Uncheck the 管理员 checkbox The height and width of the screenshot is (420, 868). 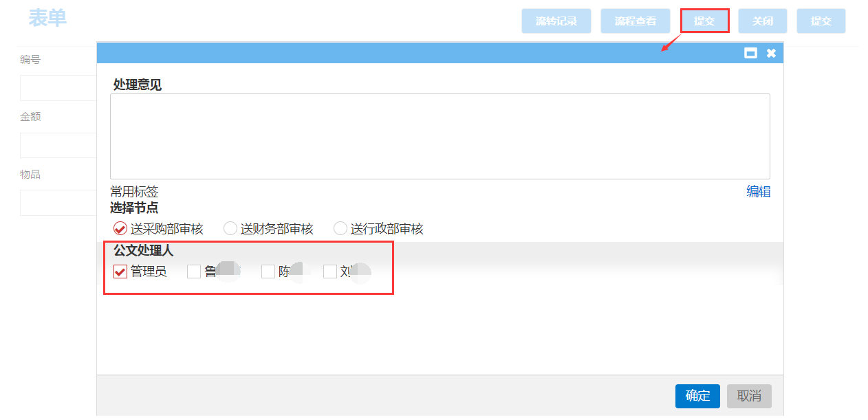point(120,272)
